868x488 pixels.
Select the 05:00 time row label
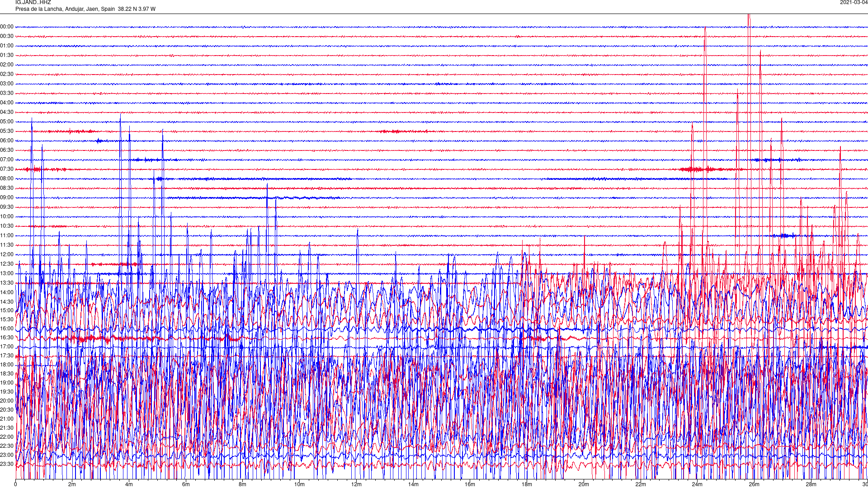click(7, 122)
